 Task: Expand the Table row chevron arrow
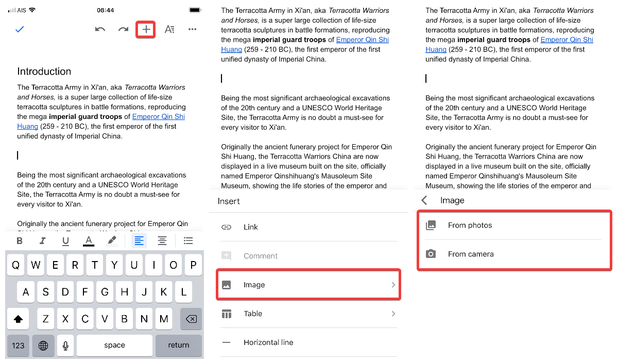[x=393, y=314]
